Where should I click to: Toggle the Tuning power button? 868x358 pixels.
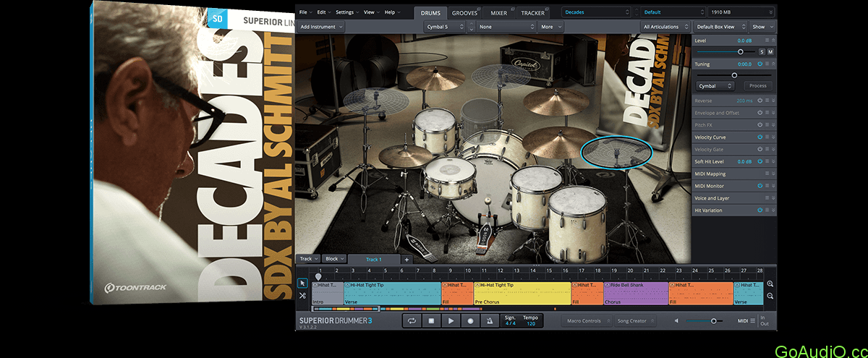(760, 64)
